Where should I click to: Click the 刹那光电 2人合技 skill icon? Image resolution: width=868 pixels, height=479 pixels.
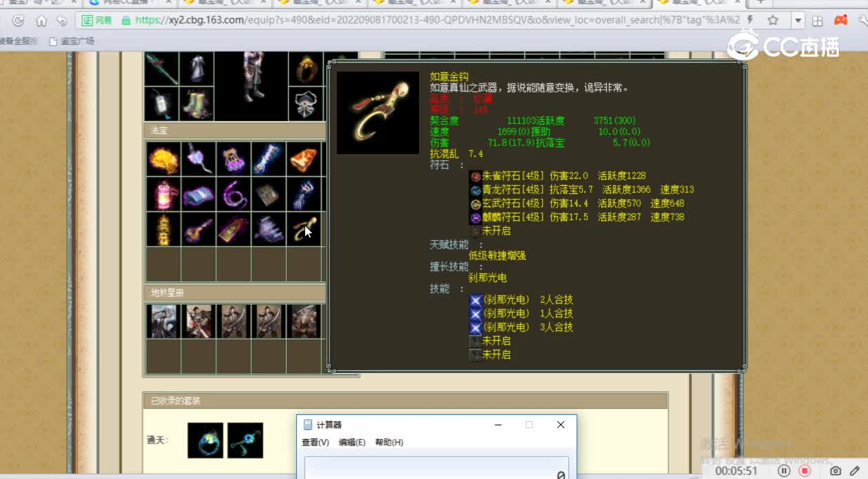475,300
